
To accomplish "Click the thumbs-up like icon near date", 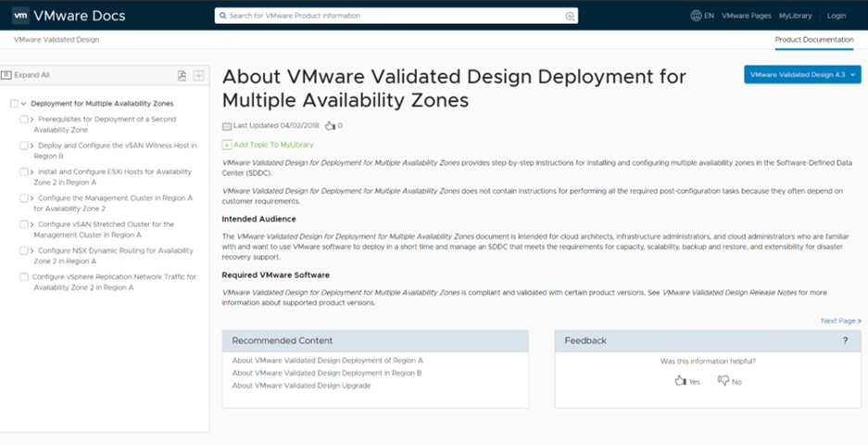I will click(x=330, y=126).
